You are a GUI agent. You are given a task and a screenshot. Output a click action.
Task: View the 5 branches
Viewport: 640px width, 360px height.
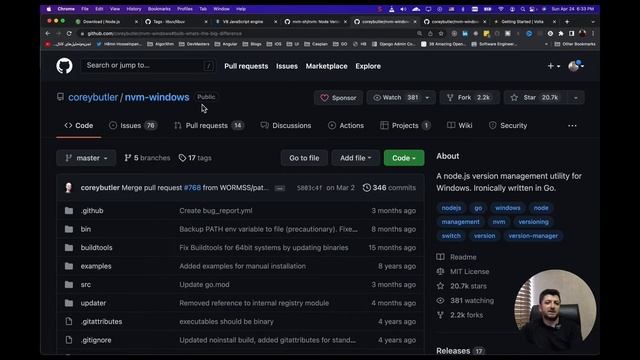pos(147,158)
